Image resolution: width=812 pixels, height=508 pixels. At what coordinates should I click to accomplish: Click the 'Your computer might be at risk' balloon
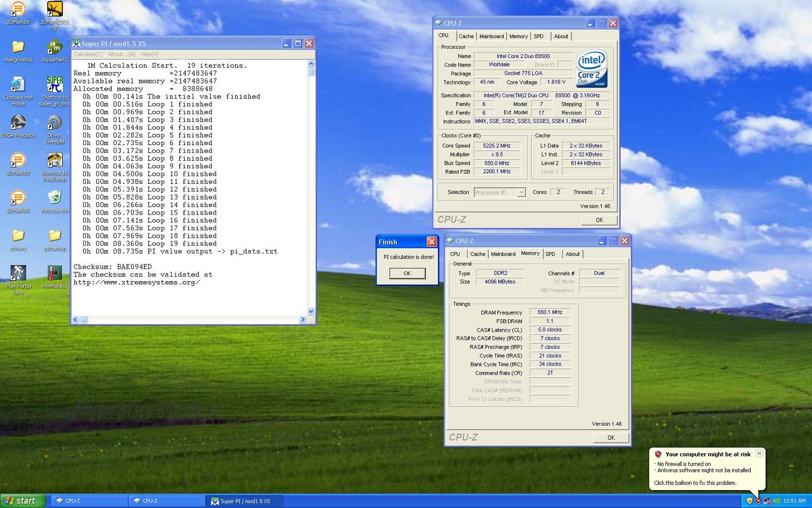pyautogui.click(x=707, y=468)
